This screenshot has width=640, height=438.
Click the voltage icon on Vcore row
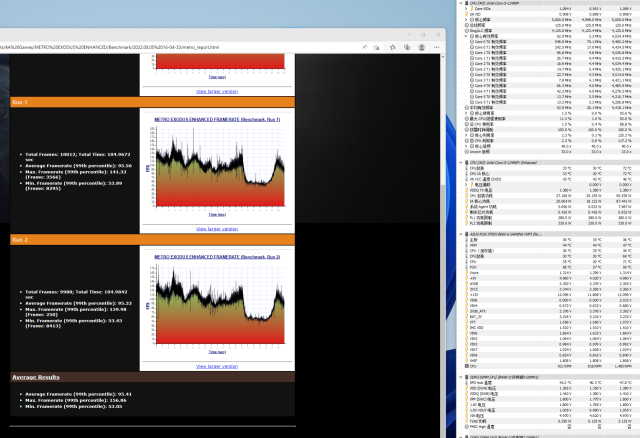(467, 273)
